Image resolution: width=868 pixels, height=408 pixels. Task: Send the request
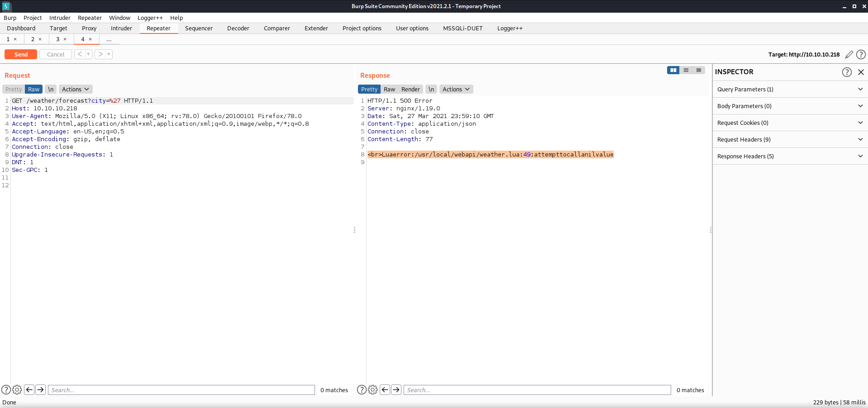21,54
